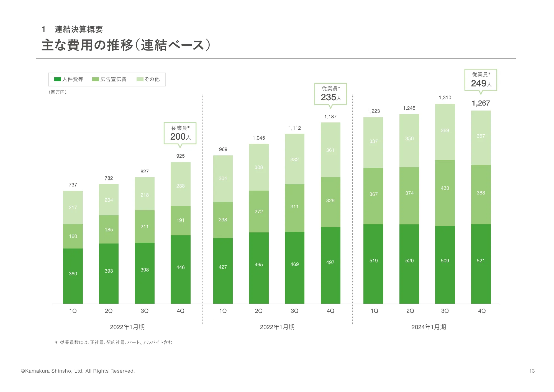Click the dark green segment labeled 360
This screenshot has height=392, width=554.
point(73,276)
